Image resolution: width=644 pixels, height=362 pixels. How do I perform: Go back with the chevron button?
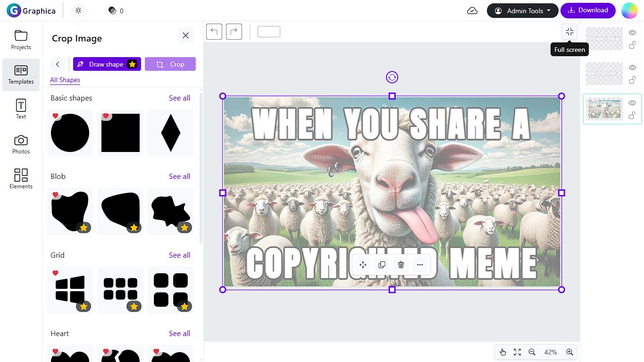[58, 64]
